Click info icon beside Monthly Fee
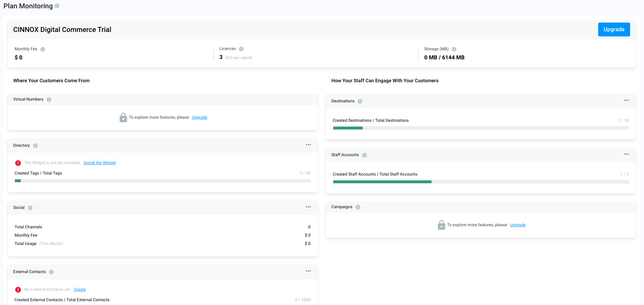 (43, 49)
